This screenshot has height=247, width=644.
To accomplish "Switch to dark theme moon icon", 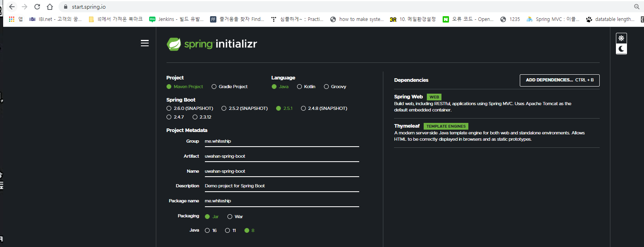I will [621, 49].
